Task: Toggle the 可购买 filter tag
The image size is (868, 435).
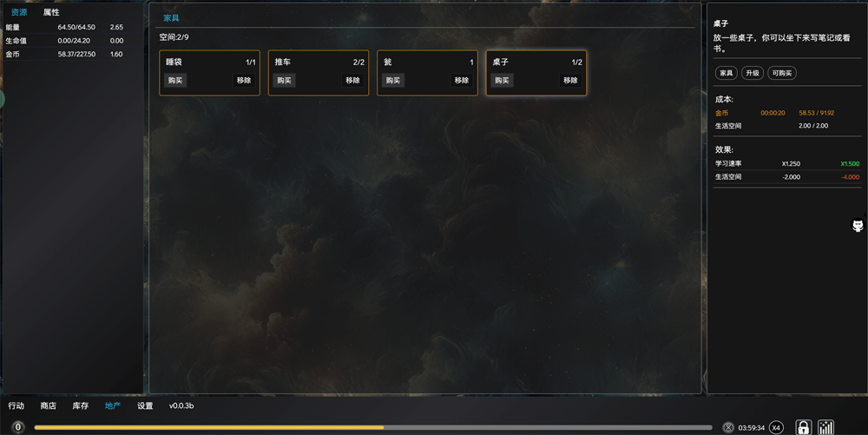Action: [x=782, y=73]
